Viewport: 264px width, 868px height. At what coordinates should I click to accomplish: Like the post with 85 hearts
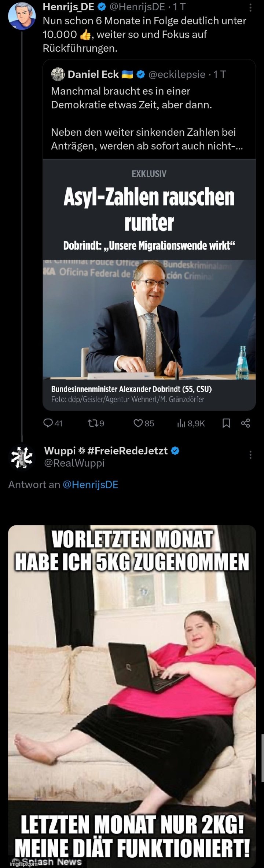pyautogui.click(x=138, y=423)
